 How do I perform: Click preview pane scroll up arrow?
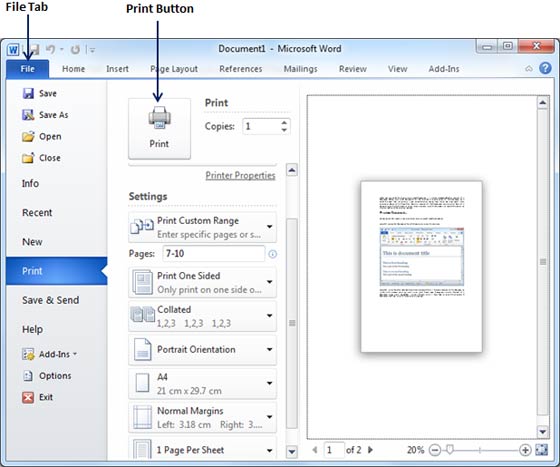pos(542,103)
